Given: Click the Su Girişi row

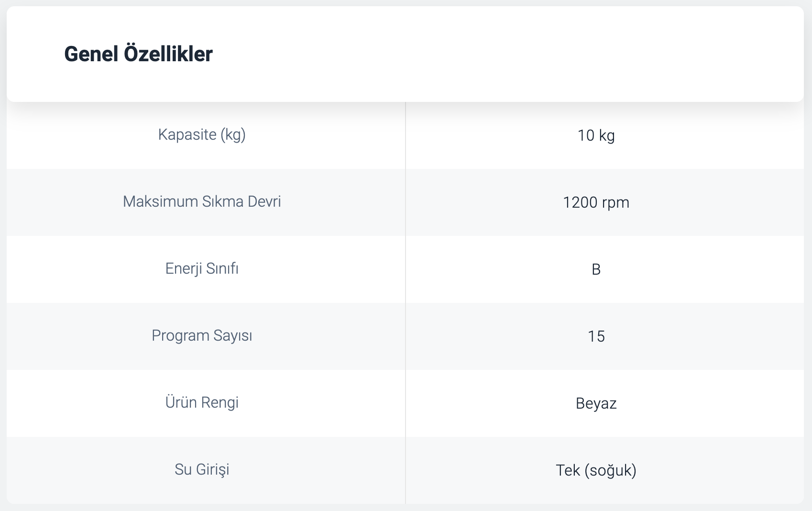Looking at the screenshot, I should pos(405,470).
